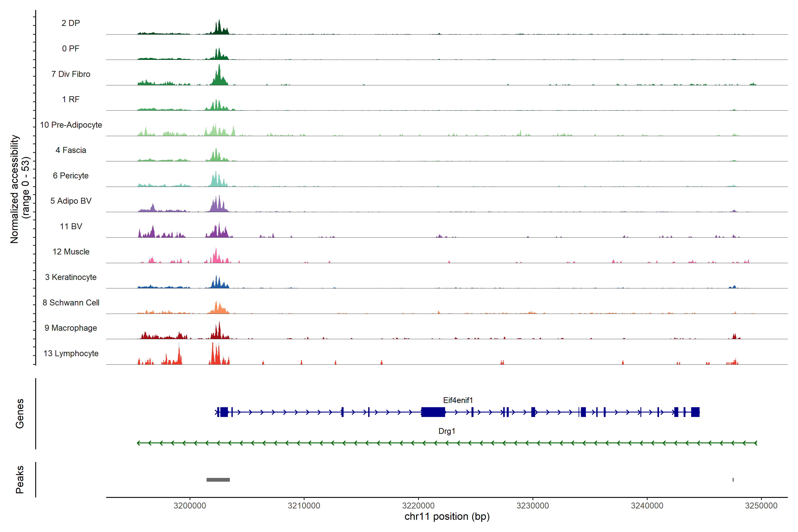Click the Drg1 gene label
The width and height of the screenshot is (798, 532).
pyautogui.click(x=446, y=431)
